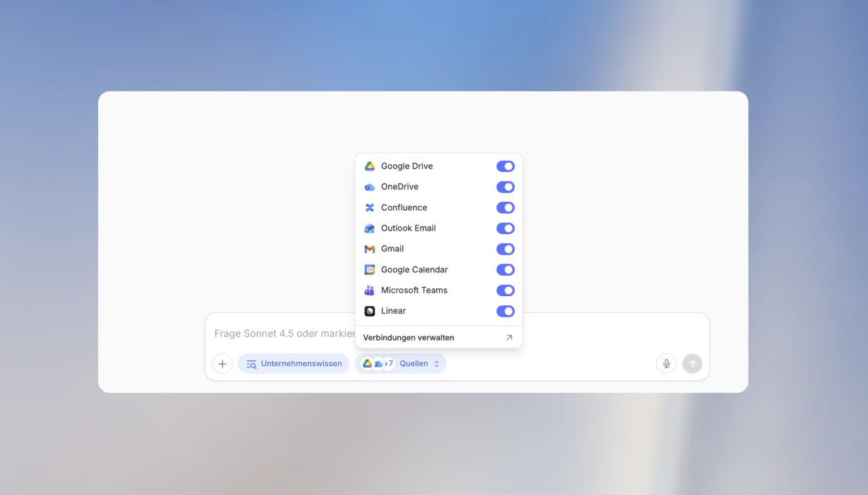Toggle Confluence source off
The height and width of the screenshot is (495, 868).
point(505,207)
